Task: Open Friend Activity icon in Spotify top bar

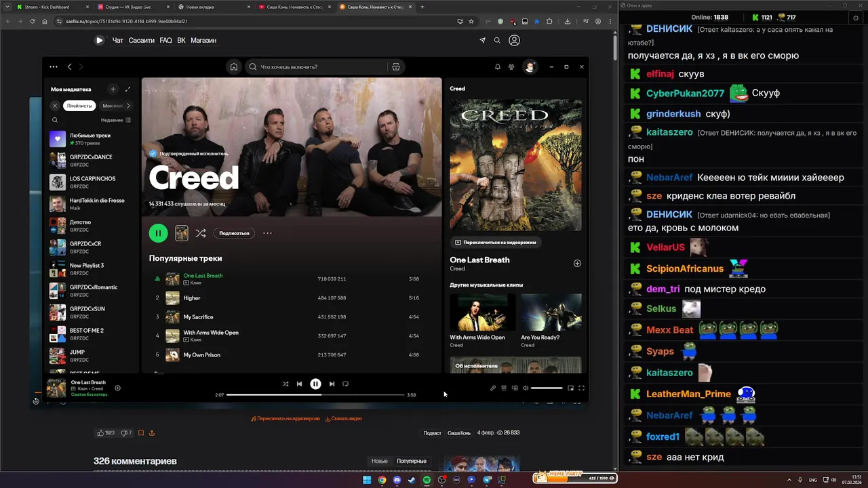Action: (x=511, y=66)
